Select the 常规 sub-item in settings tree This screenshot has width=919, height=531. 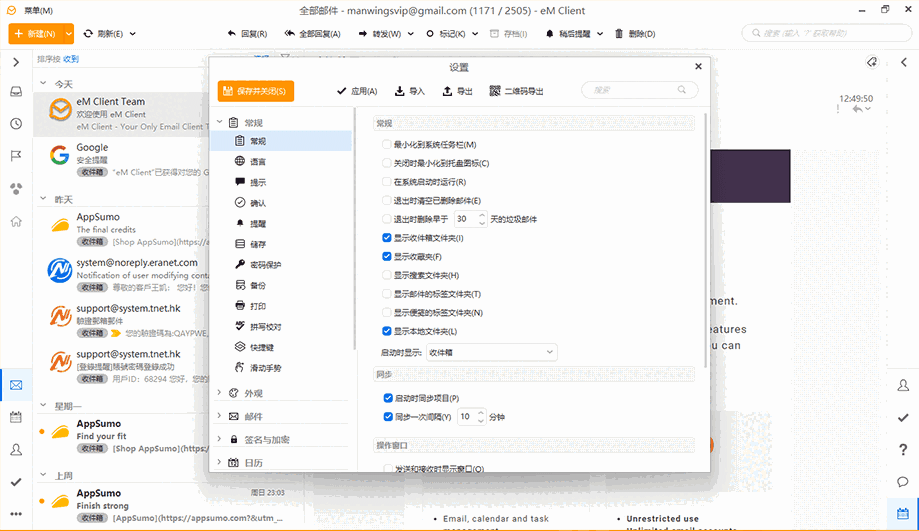(x=281, y=141)
